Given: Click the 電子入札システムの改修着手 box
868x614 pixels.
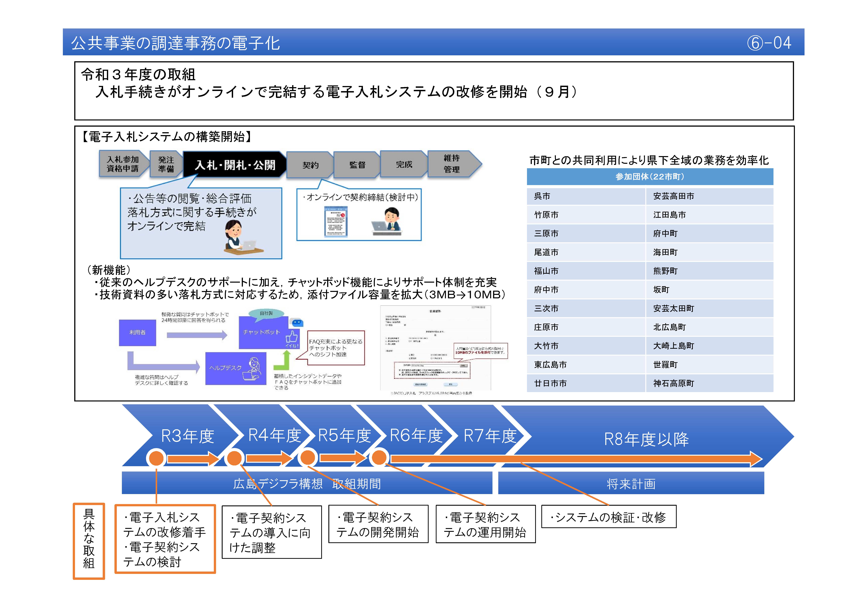Looking at the screenshot, I should click(x=165, y=539).
